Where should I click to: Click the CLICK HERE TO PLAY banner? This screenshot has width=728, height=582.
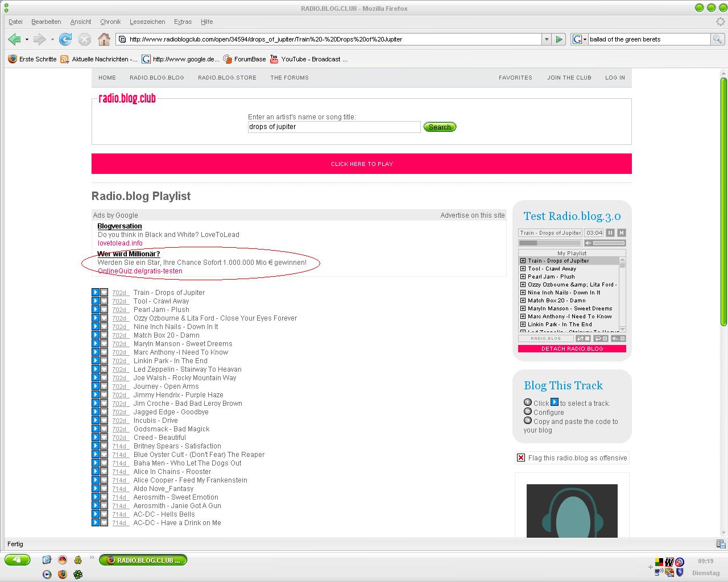(362, 164)
